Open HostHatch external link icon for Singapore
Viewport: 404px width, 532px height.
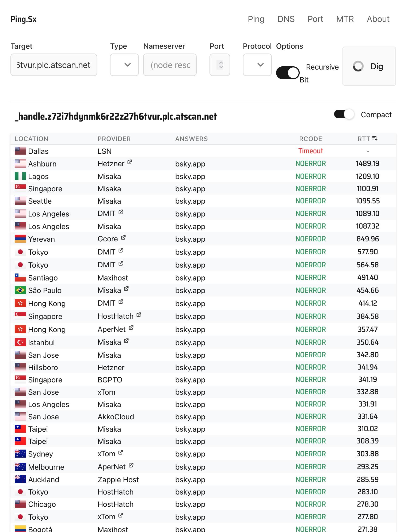coord(139,315)
